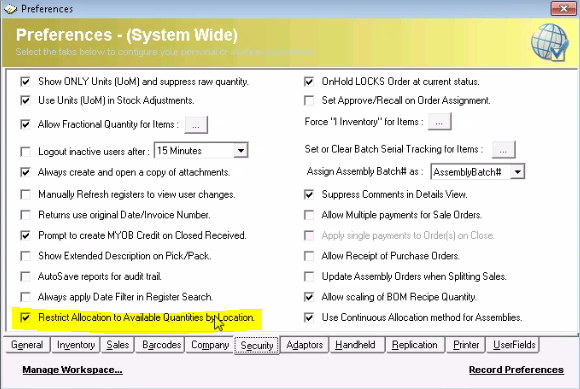580x389 pixels.
Task: Uncheck Restrict Allocation to Available Quantities by Location
Action: 26,317
